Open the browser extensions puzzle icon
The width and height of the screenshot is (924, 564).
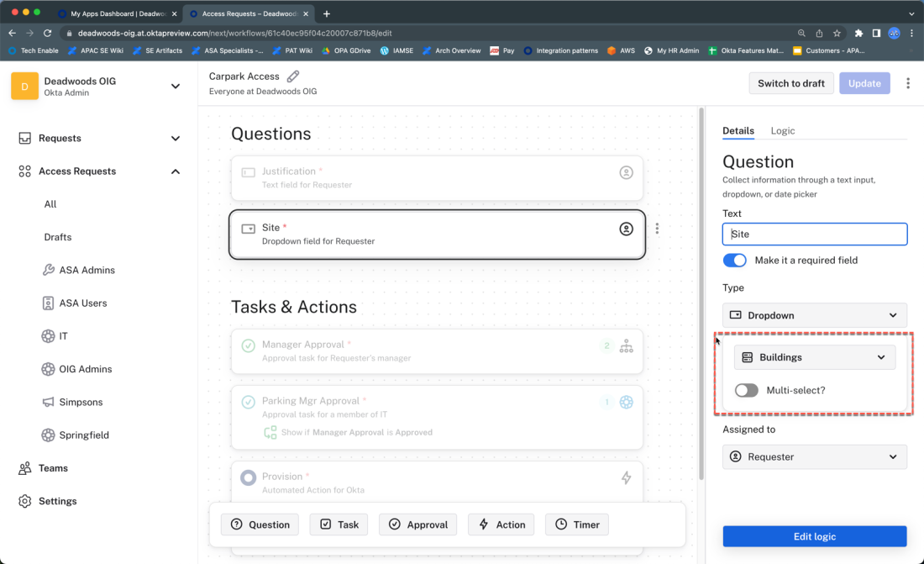pyautogui.click(x=858, y=33)
